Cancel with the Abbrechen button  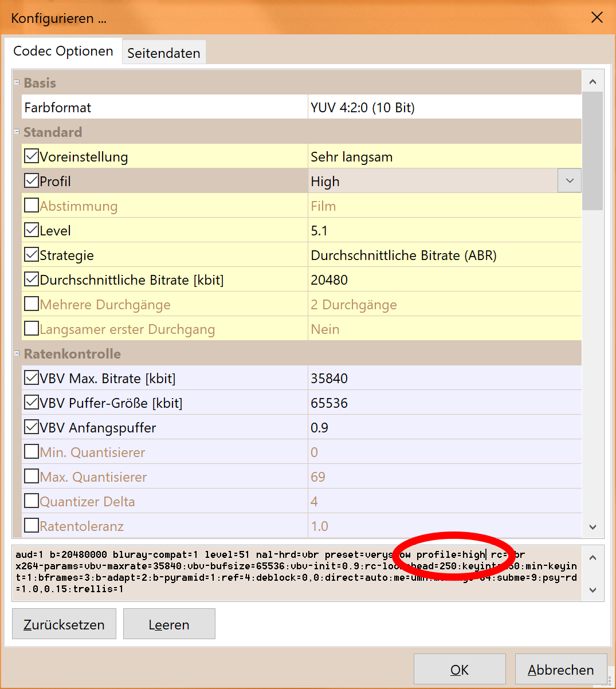pyautogui.click(x=560, y=670)
